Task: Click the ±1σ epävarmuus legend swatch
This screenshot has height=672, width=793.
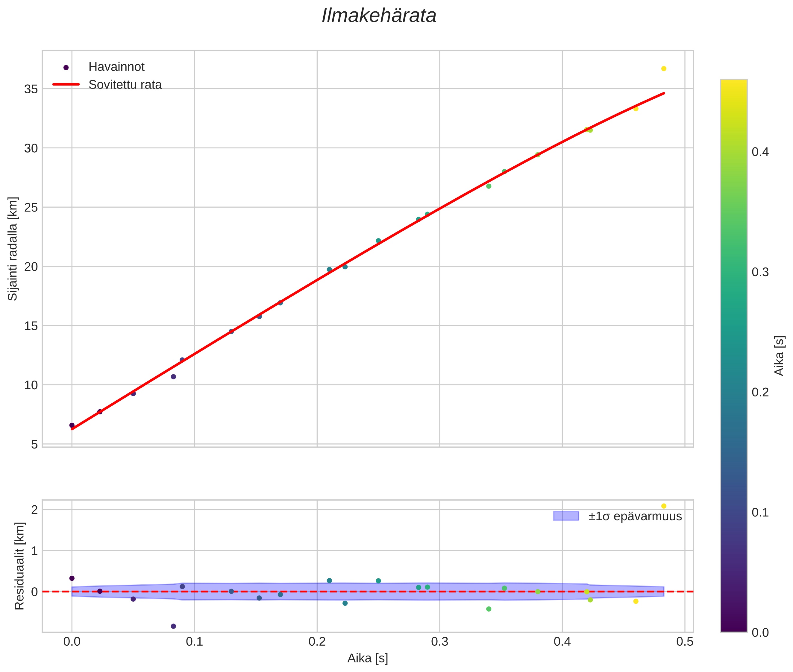Action: [x=566, y=516]
